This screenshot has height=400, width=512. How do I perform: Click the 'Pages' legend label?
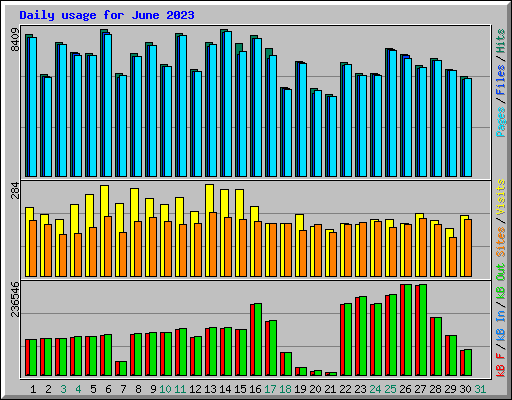(501, 122)
